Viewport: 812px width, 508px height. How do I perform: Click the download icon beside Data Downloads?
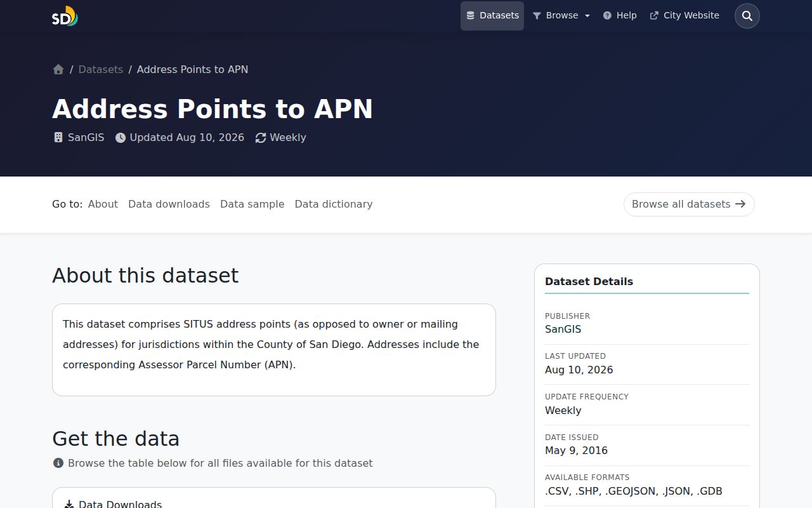pos(69,504)
